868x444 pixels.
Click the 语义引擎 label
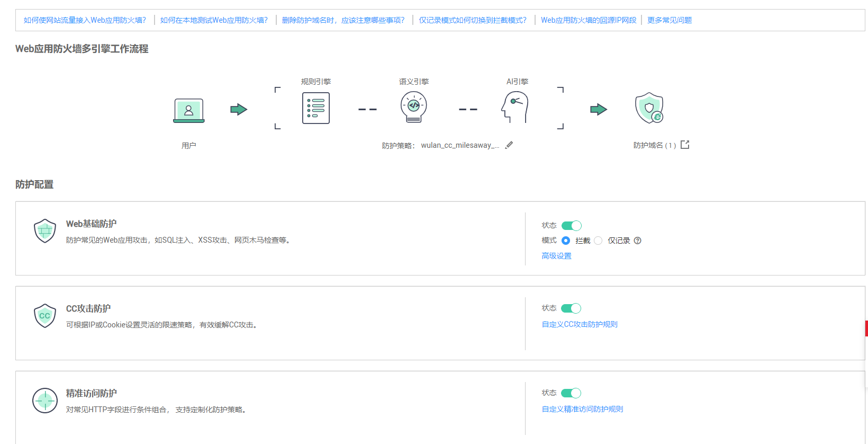click(414, 82)
